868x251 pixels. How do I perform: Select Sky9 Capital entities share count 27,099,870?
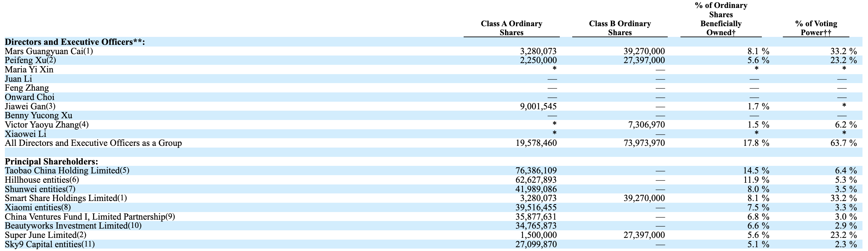pos(536,244)
